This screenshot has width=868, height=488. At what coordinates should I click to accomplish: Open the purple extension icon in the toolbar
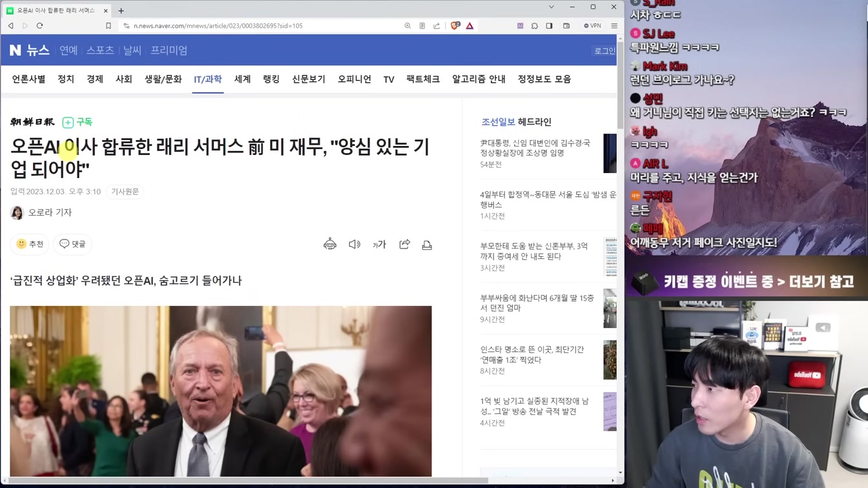pyautogui.click(x=520, y=26)
